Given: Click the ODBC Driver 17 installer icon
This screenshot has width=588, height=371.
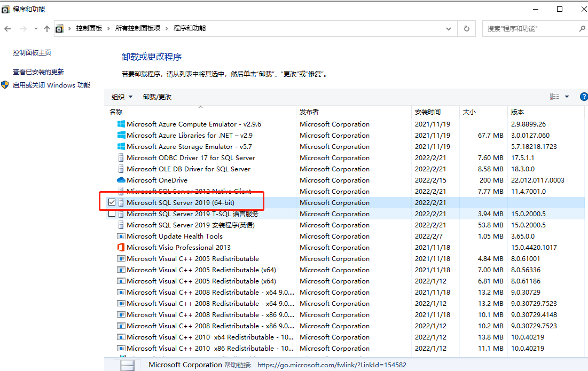Looking at the screenshot, I should tap(121, 158).
